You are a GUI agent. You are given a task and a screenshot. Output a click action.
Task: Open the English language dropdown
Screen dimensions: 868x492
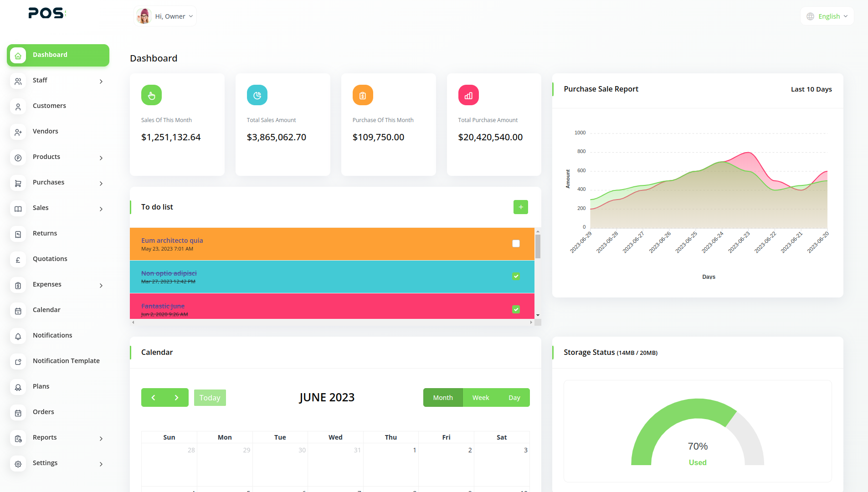[827, 16]
